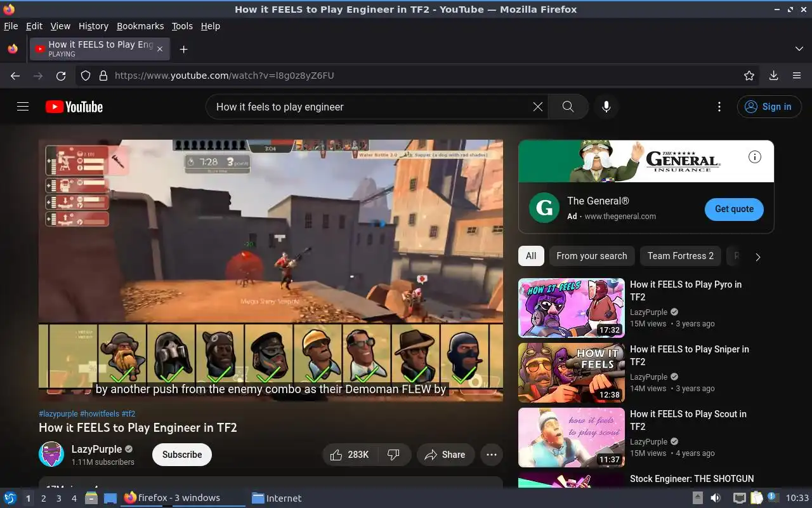Close the YouTube browser tab
Viewport: 812px width, 508px height.
pyautogui.click(x=160, y=49)
